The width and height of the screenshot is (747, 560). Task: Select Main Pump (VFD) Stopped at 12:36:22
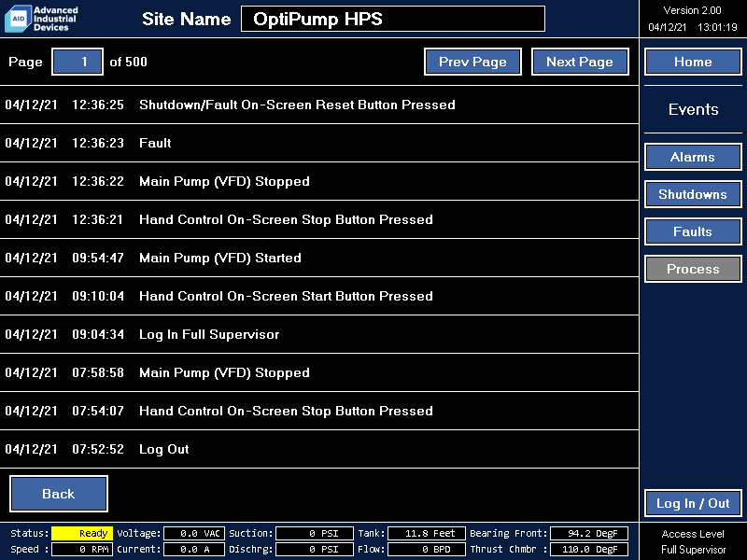319,181
